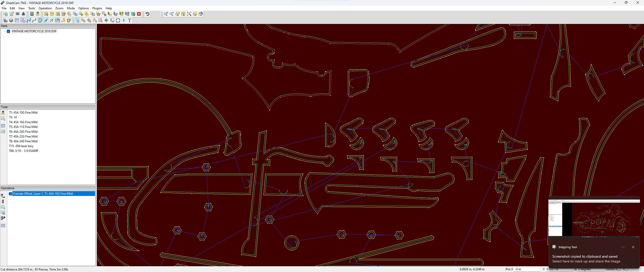644x272 pixels.
Task: Uncheck the VINTAGE MOTORCYCLE 2018 DXF part
Action: [x=8, y=31]
